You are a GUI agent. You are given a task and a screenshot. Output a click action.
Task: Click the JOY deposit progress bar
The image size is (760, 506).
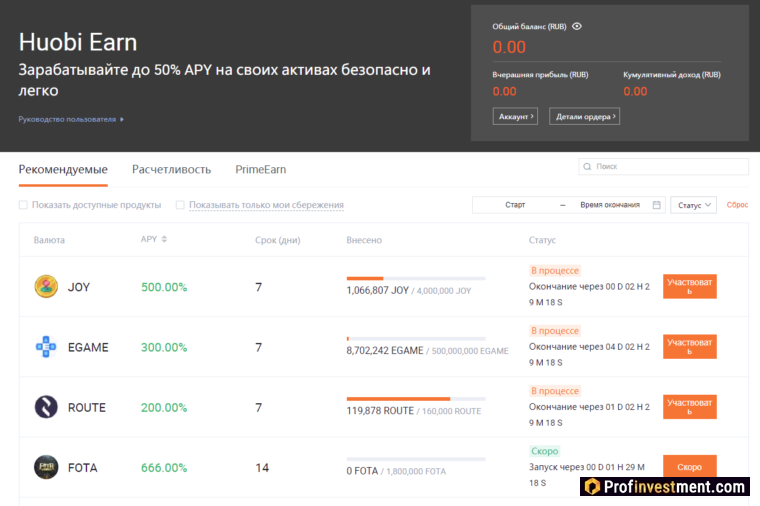click(416, 278)
